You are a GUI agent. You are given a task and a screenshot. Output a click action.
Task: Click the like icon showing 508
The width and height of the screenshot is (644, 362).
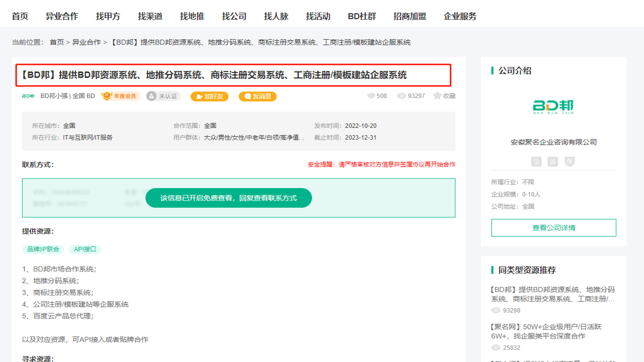(371, 96)
